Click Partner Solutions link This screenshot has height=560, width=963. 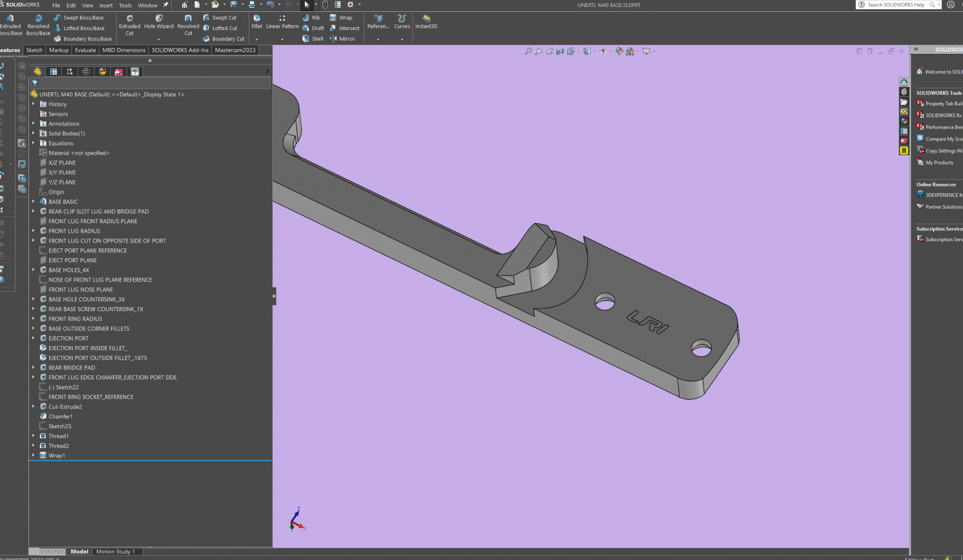pyautogui.click(x=939, y=207)
